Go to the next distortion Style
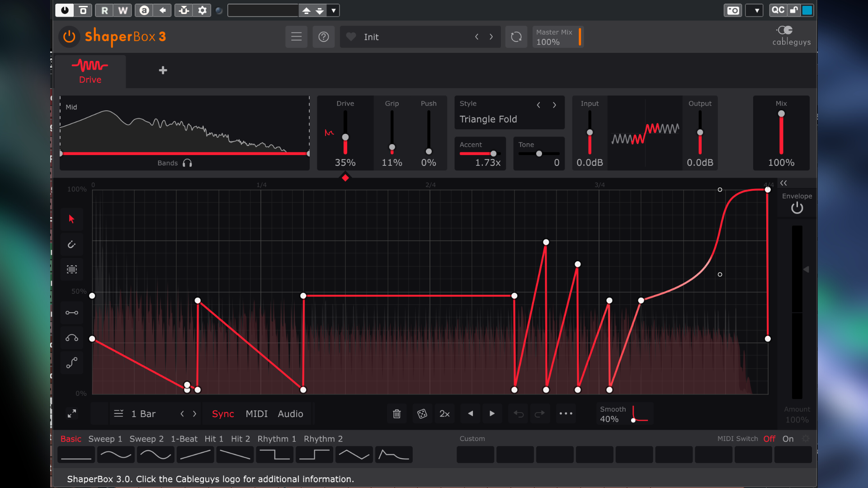Screen dimensions: 868x488 (554, 105)
